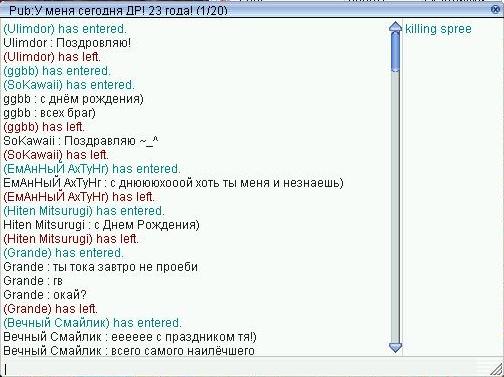Viewport: 504px width, 377px height.
Task: Select member "killing spree" in the user list
Action: (438, 29)
